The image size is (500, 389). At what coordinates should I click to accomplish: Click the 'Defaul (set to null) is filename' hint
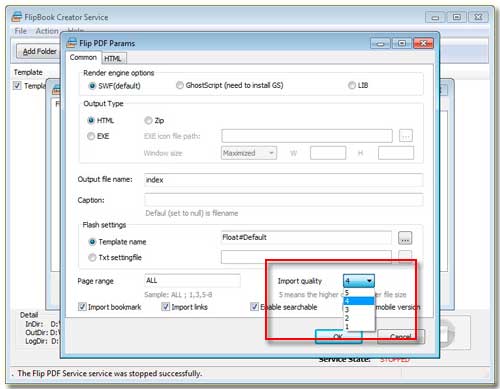[x=192, y=213]
